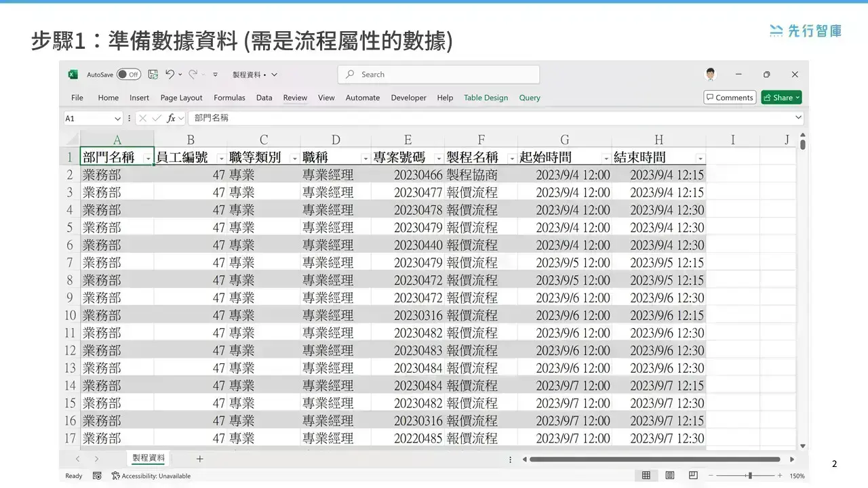This screenshot has height=488, width=868.
Task: Select the Data tab
Action: tap(264, 98)
